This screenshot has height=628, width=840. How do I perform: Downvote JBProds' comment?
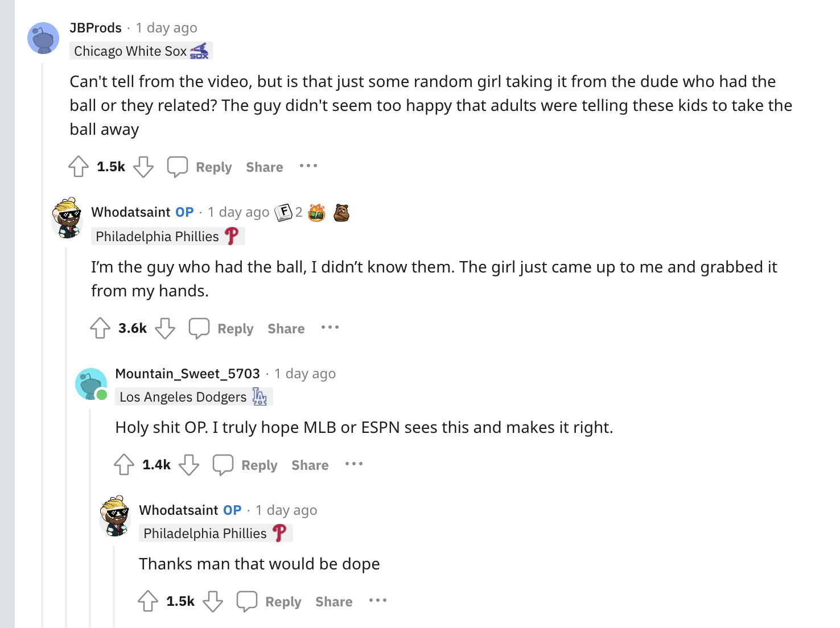click(x=143, y=167)
